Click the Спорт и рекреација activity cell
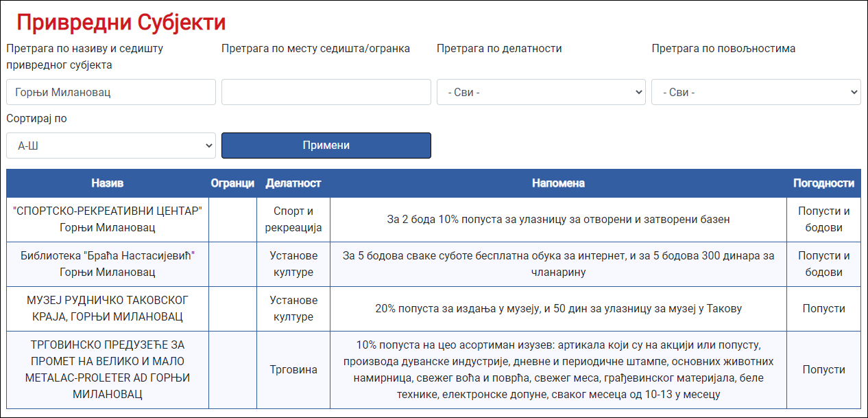 click(293, 220)
